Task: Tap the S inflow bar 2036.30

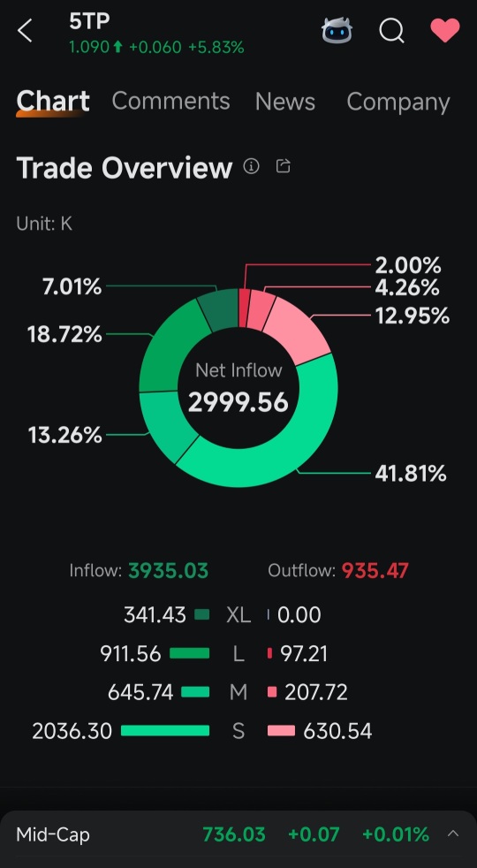Action: 165,731
